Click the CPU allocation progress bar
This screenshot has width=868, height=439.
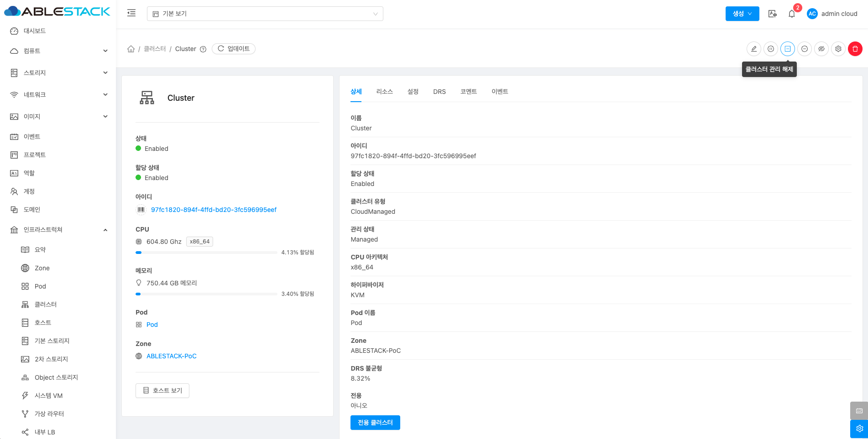pos(206,253)
